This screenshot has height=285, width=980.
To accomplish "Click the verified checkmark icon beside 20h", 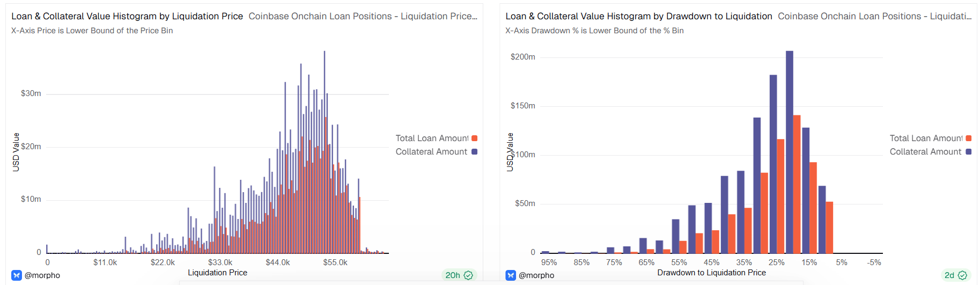I will coord(468,275).
